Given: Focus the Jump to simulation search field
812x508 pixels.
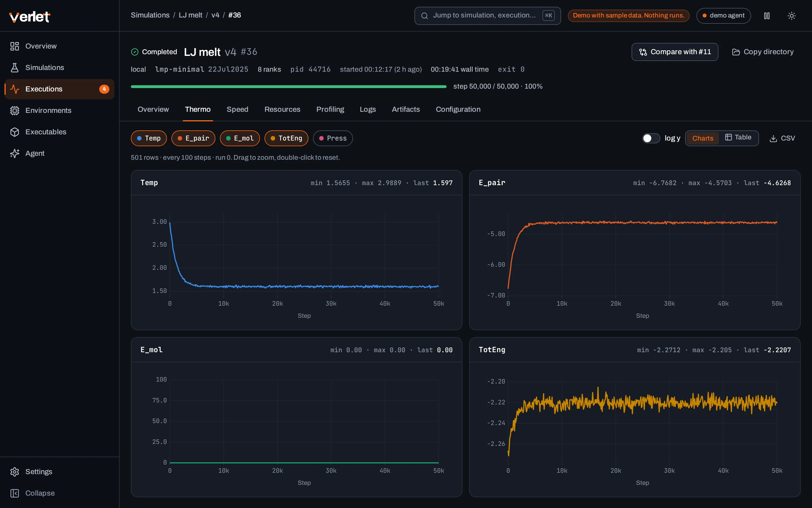Looking at the screenshot, I should click(487, 16).
